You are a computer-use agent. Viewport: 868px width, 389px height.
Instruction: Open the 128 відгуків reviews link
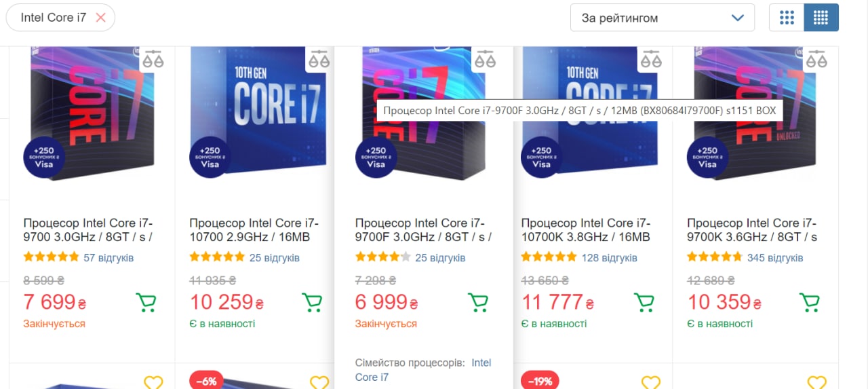[x=610, y=258]
